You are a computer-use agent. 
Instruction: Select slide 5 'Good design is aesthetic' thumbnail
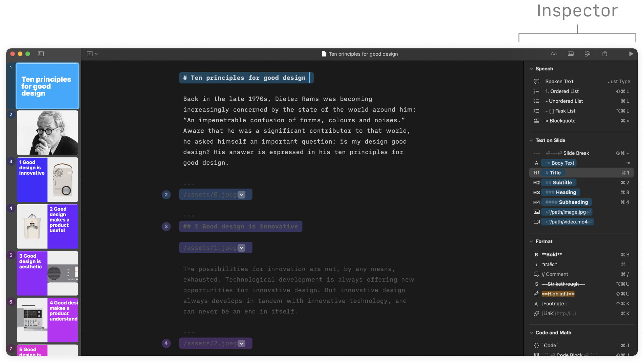click(47, 273)
